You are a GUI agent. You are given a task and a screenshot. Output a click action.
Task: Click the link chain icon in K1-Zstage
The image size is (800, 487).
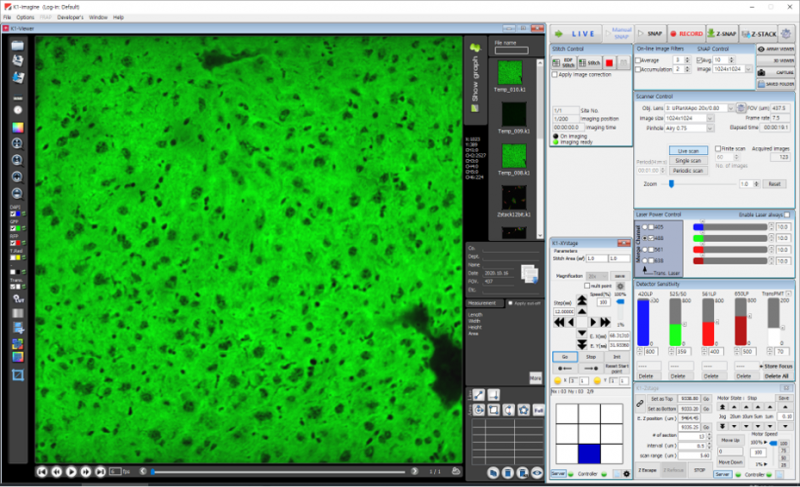[640, 403]
